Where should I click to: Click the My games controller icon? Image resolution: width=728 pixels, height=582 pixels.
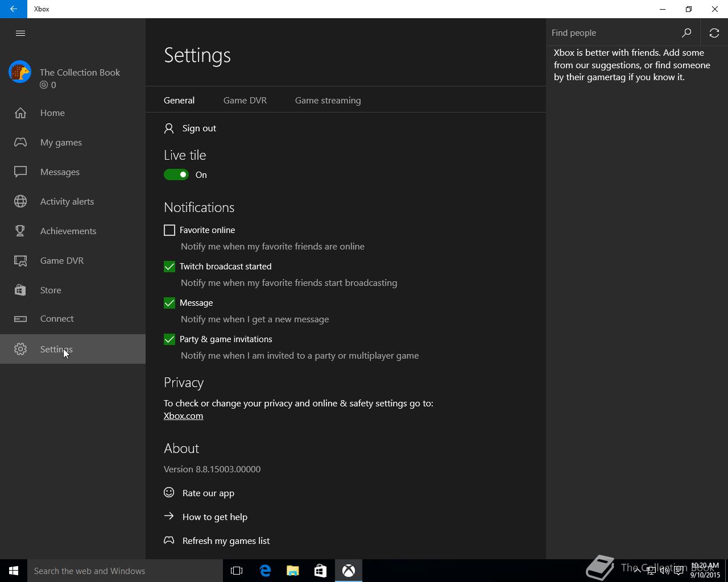(20, 142)
